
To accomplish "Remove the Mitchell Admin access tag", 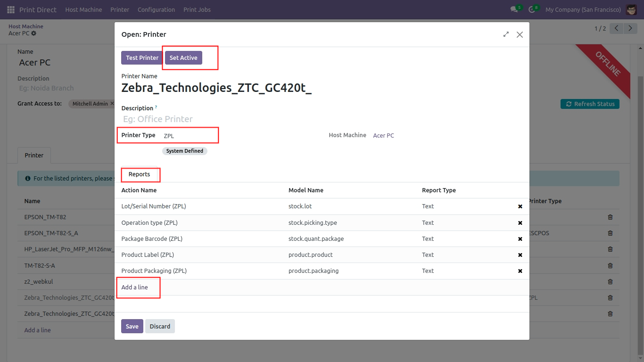I will pos(112,104).
